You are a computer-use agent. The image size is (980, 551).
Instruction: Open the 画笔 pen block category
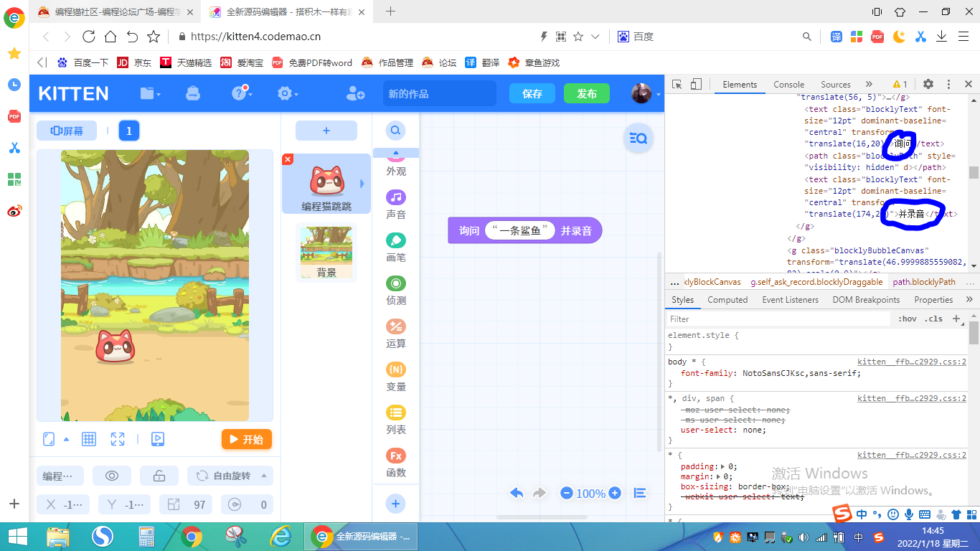(396, 248)
